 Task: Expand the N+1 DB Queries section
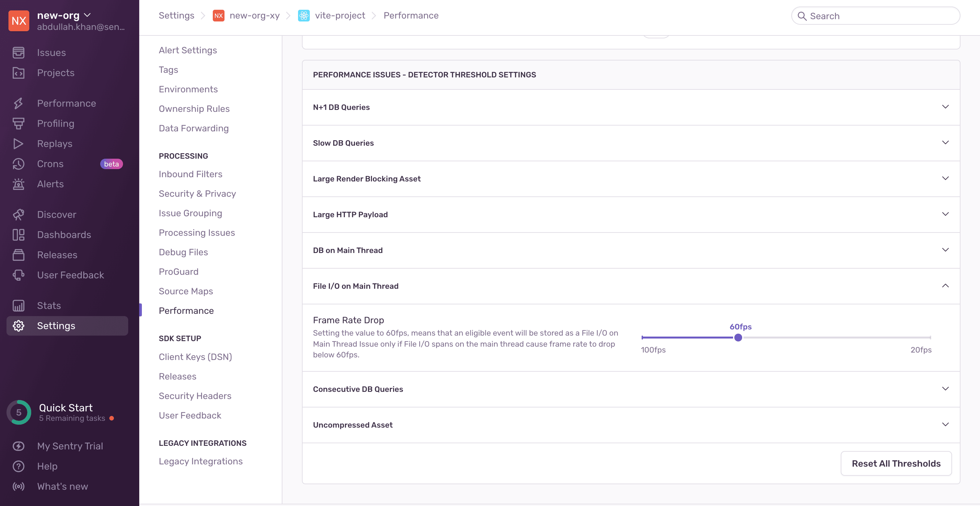pos(945,107)
